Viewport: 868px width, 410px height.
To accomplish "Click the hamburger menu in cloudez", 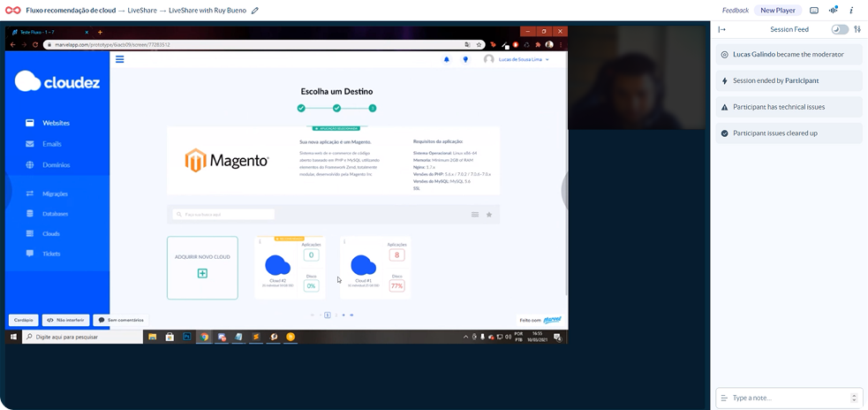I will (x=119, y=59).
